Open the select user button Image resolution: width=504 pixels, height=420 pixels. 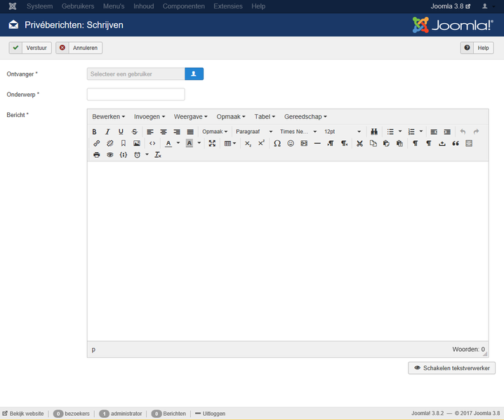[x=194, y=74]
